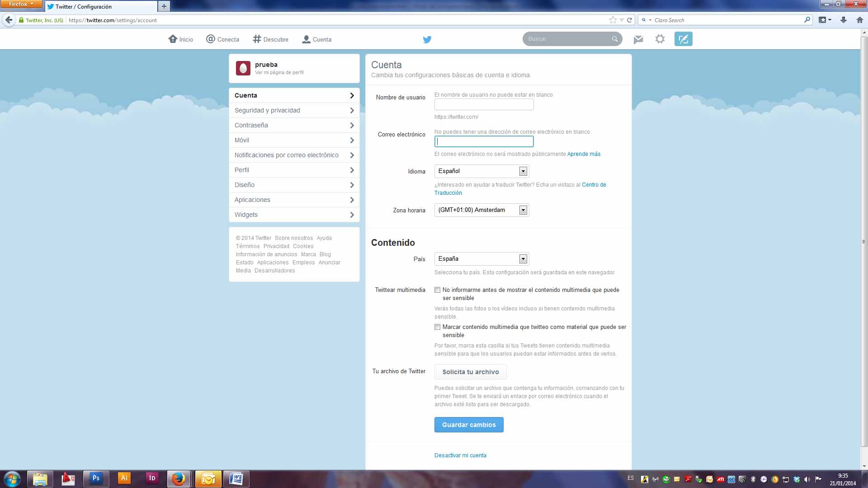Click the Twitter bird logo icon
Screen dimensions: 868x488
427,39
